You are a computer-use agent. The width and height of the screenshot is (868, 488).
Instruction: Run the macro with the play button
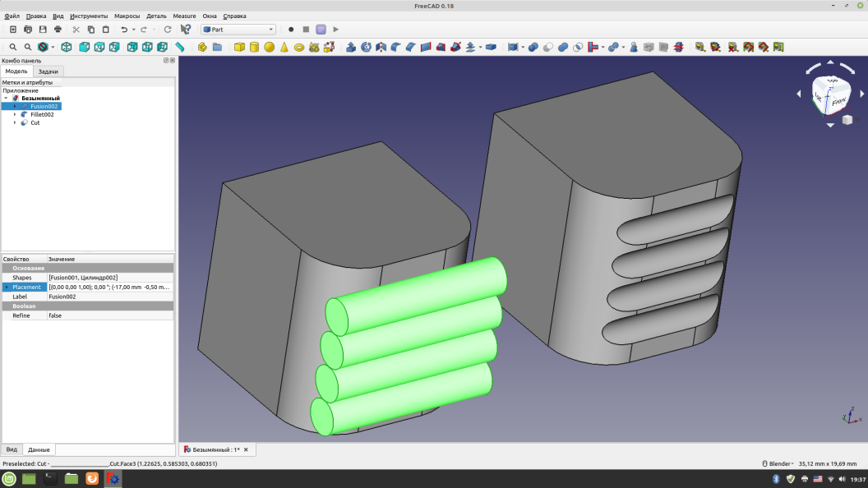pyautogui.click(x=336, y=30)
